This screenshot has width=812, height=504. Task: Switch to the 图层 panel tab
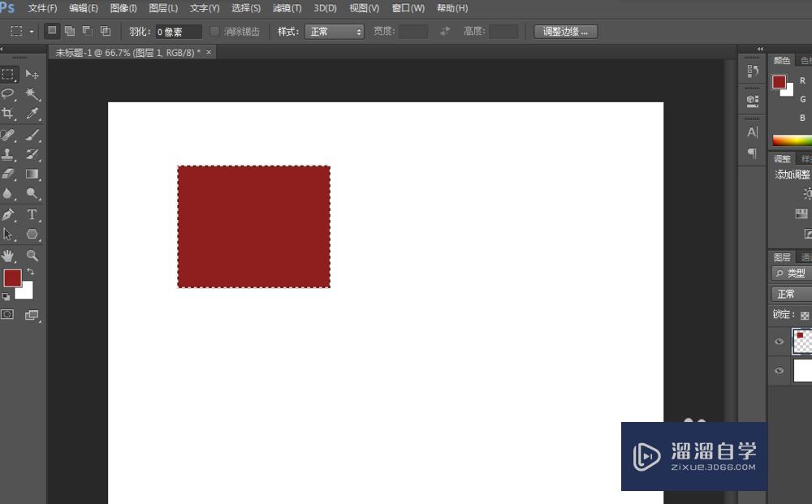pyautogui.click(x=781, y=257)
